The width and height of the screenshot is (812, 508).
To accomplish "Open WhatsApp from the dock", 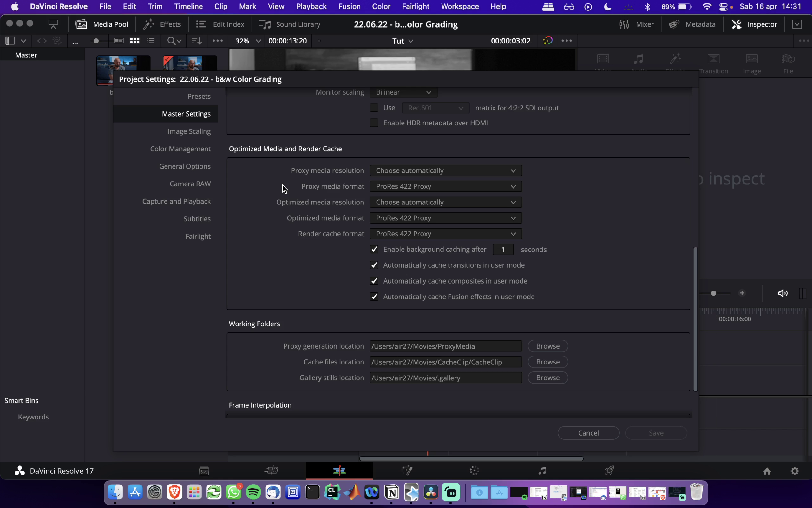I will tap(233, 492).
